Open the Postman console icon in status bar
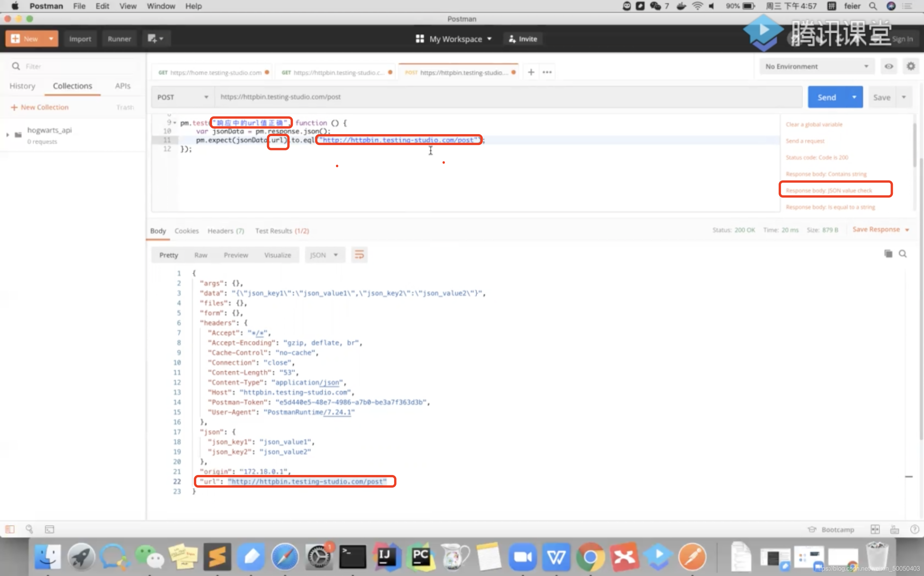Screen dimensions: 924x576 (x=50, y=529)
